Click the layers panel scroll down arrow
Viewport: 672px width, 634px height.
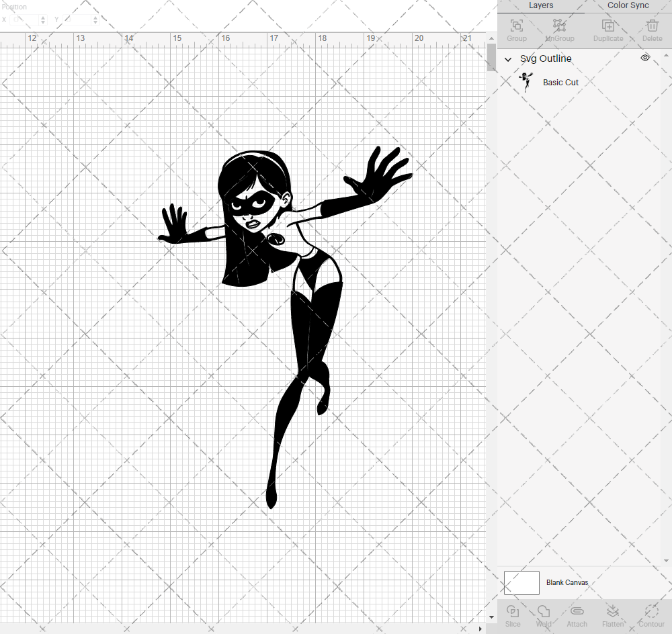[666, 560]
